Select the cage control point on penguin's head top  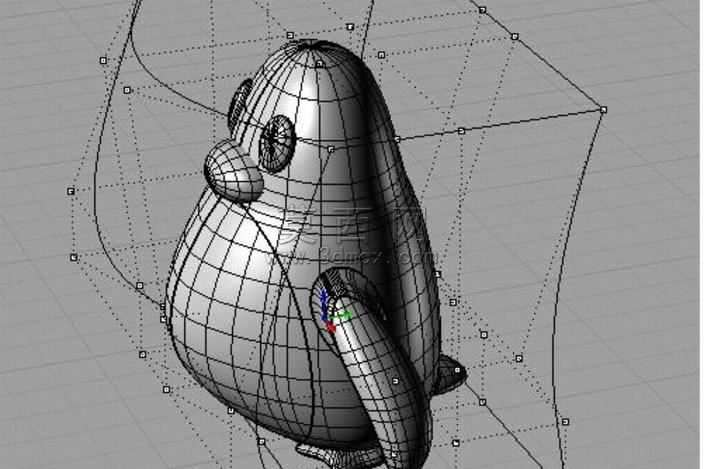point(320,64)
